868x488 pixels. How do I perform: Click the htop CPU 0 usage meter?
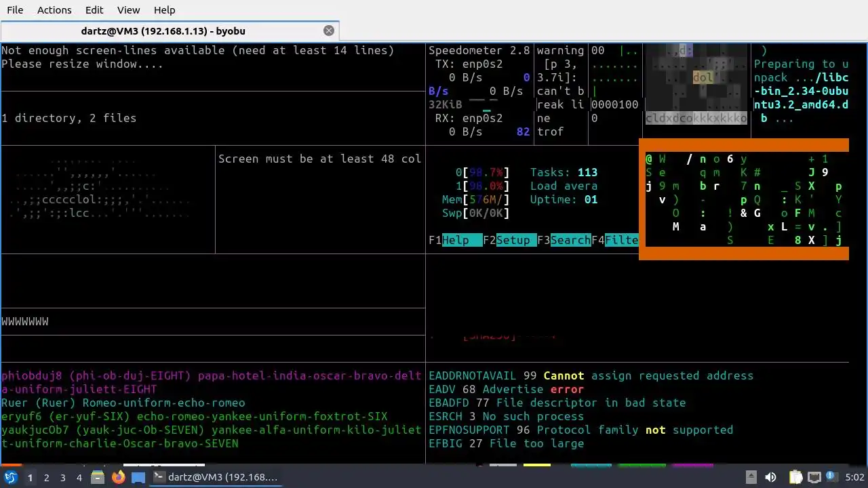click(482, 172)
